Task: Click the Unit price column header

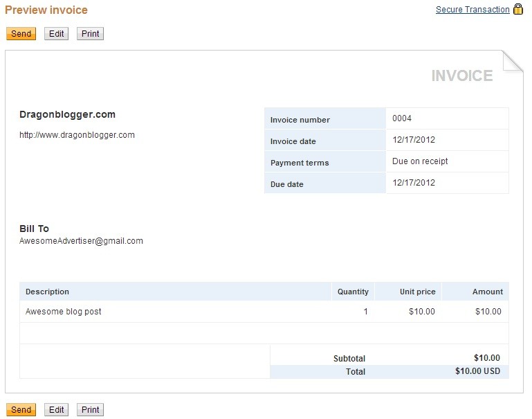Action: pyautogui.click(x=417, y=292)
